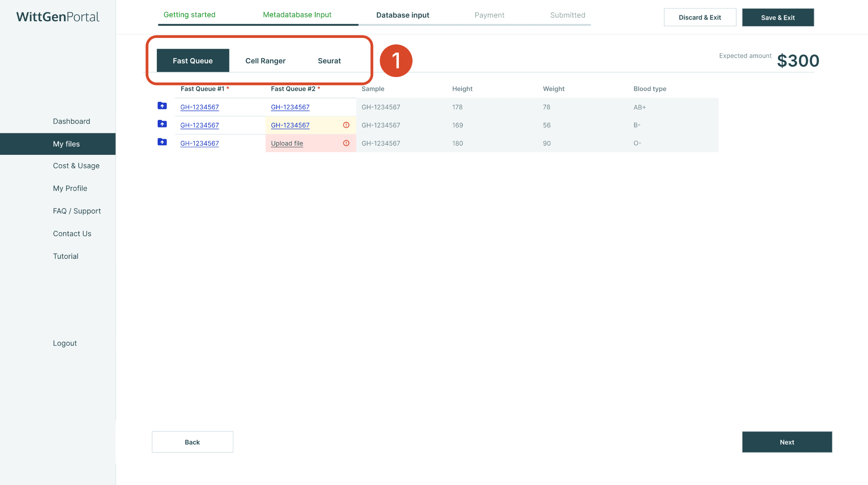868x485 pixels.
Task: Click the warning icon in yellow highlighted cell
Action: (346, 125)
